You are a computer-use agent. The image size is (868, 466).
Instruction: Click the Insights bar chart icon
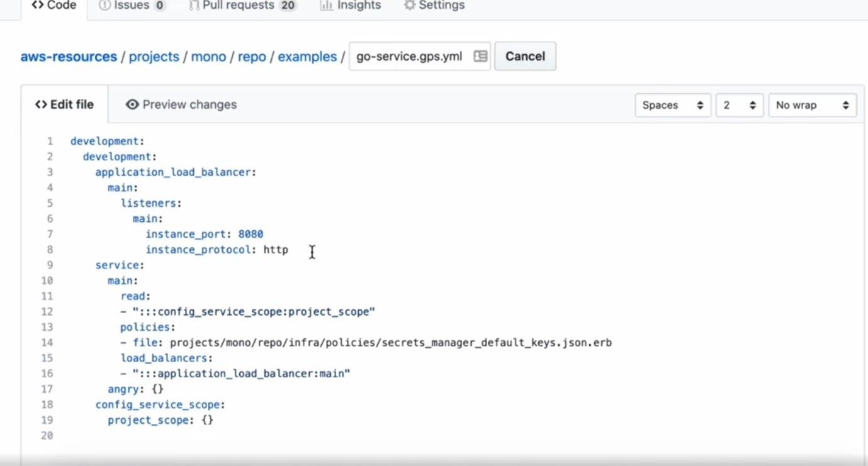pyautogui.click(x=326, y=6)
